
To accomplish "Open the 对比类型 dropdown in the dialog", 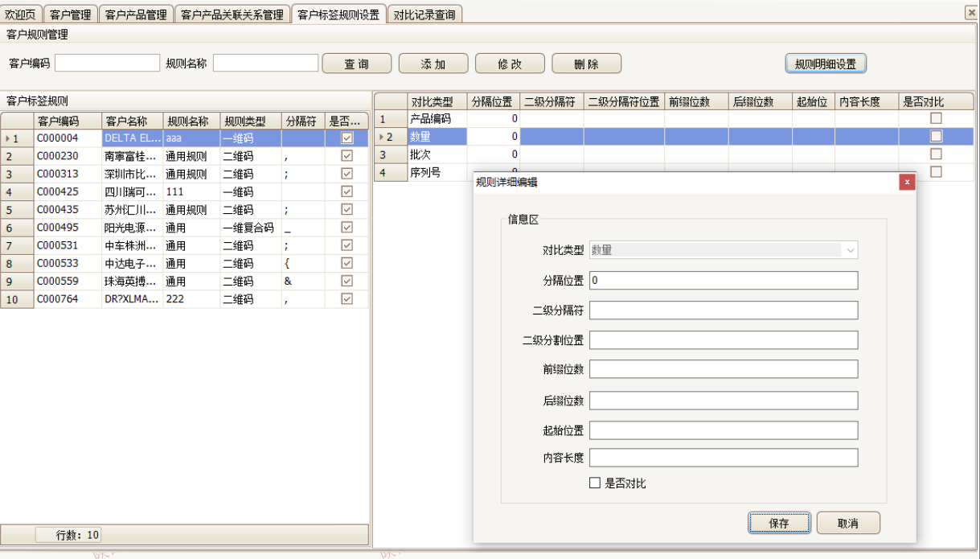I will click(851, 250).
